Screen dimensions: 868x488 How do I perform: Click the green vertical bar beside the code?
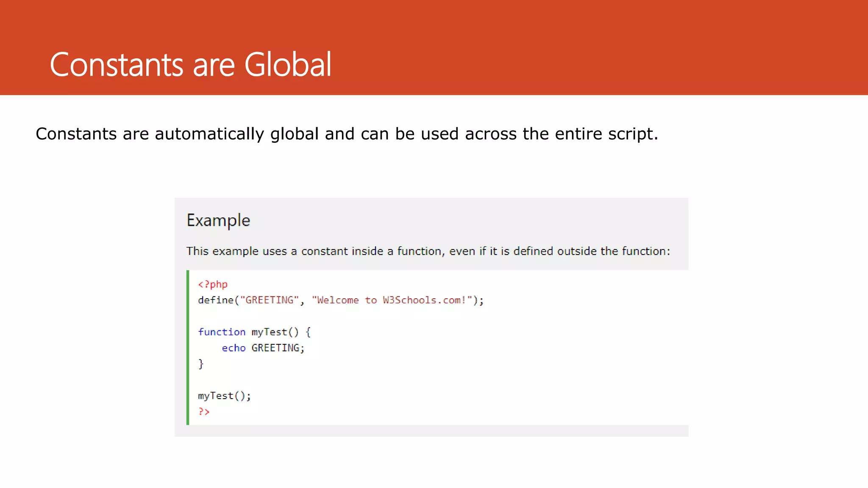coord(188,347)
